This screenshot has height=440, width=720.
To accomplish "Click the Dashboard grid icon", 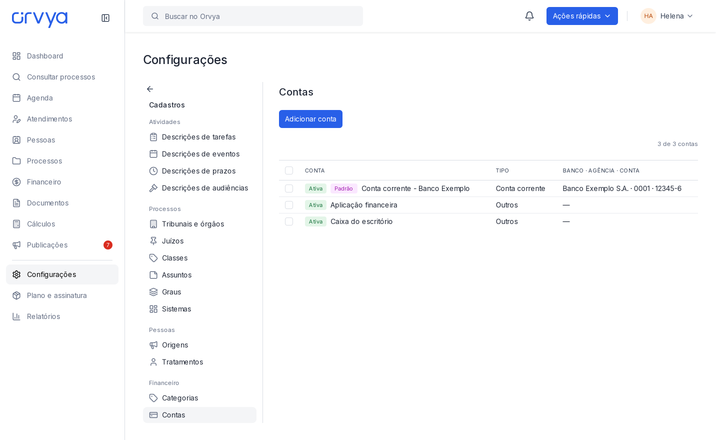I will click(x=17, y=56).
